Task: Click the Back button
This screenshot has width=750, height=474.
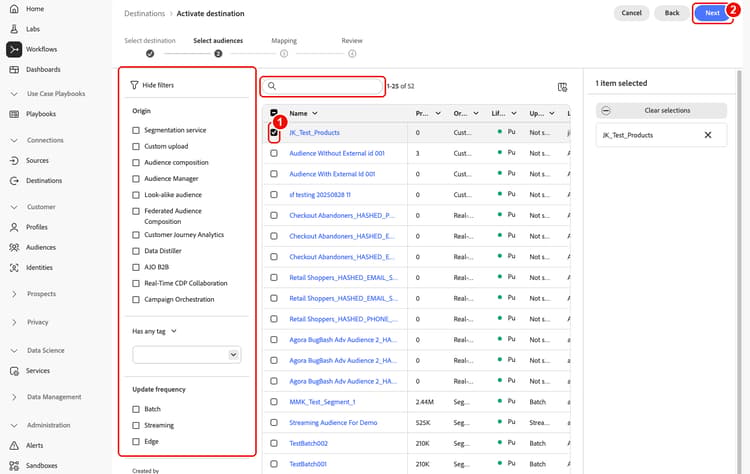Action: click(x=672, y=13)
